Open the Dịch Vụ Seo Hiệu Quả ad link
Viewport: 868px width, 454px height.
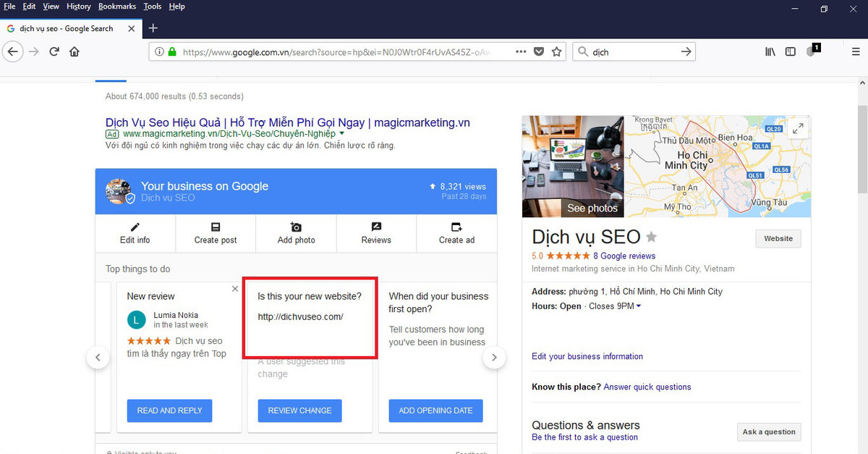[288, 122]
